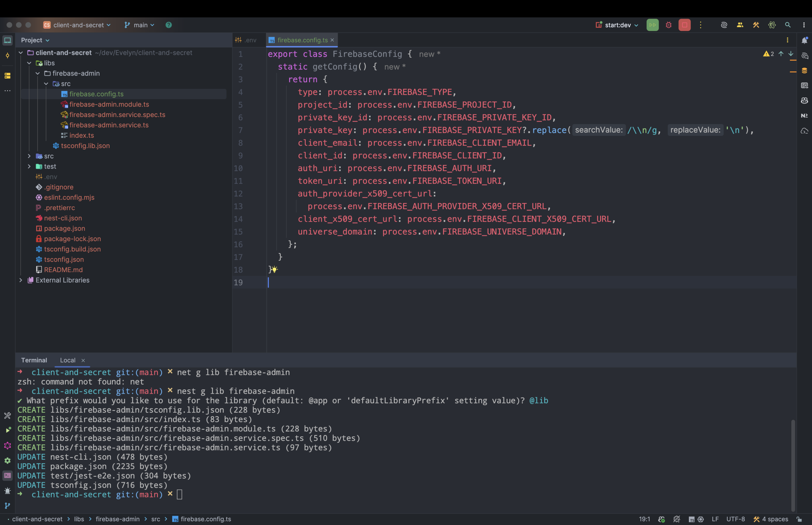Toggle the Project tool window button
This screenshot has height=525, width=812.
[8, 40]
